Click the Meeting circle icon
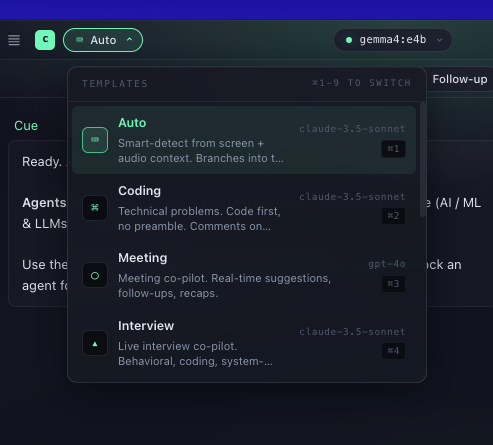 tap(95, 276)
